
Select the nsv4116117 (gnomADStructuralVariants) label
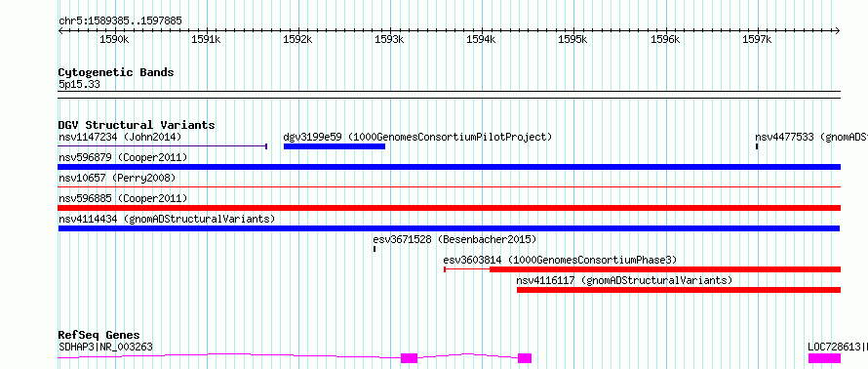point(624,280)
